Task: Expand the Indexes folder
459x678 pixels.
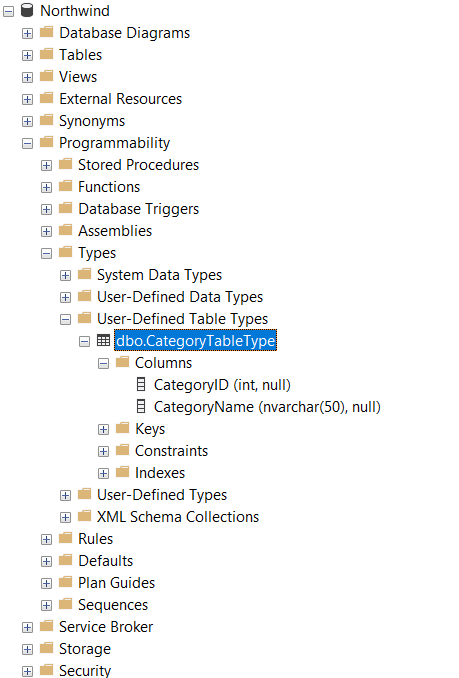Action: pos(103,473)
